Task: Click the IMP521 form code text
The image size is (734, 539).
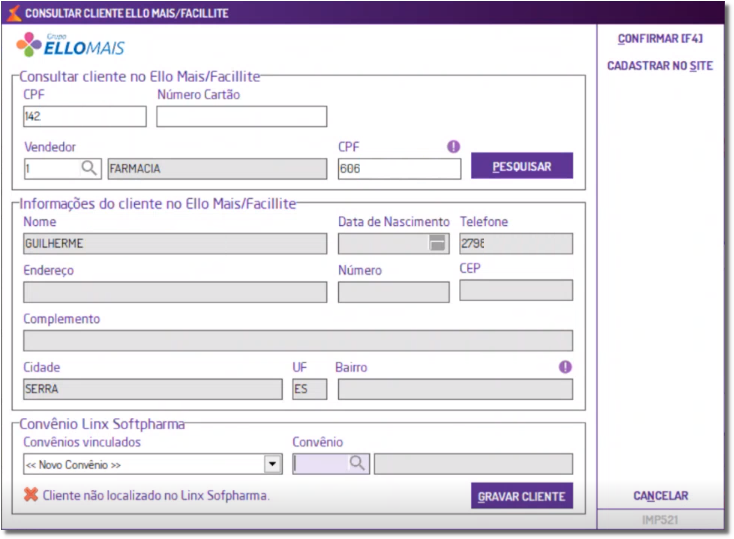Action: coord(660,519)
